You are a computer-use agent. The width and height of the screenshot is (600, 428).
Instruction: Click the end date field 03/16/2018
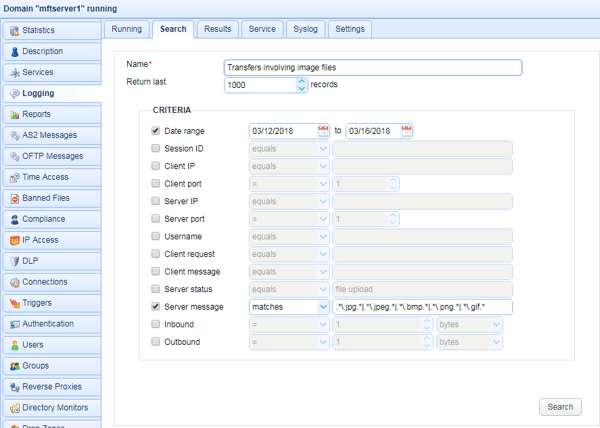pyautogui.click(x=373, y=131)
